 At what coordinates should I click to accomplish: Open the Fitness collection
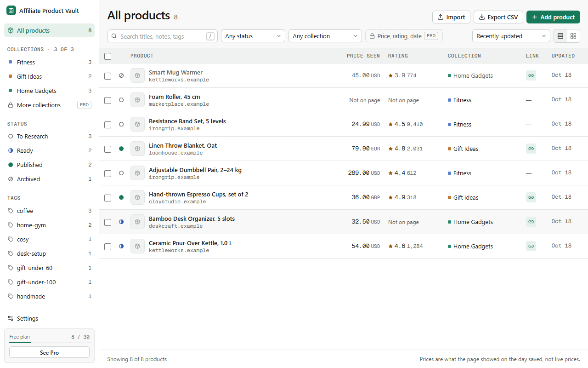point(50,62)
